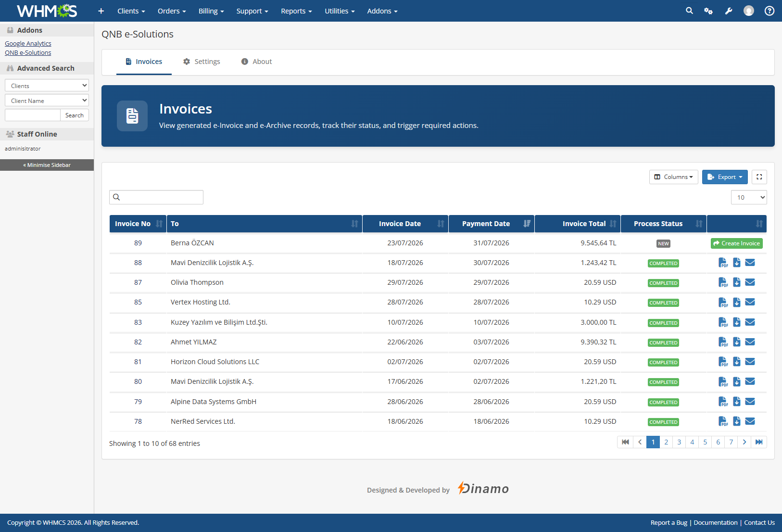Viewport: 782px width, 532px height.
Task: Minimise the sidebar
Action: pyautogui.click(x=47, y=165)
